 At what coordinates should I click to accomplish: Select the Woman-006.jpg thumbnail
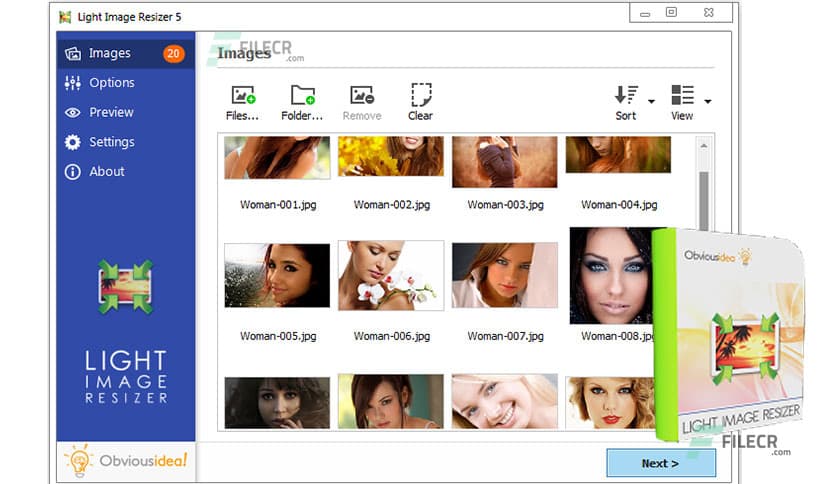click(x=391, y=276)
